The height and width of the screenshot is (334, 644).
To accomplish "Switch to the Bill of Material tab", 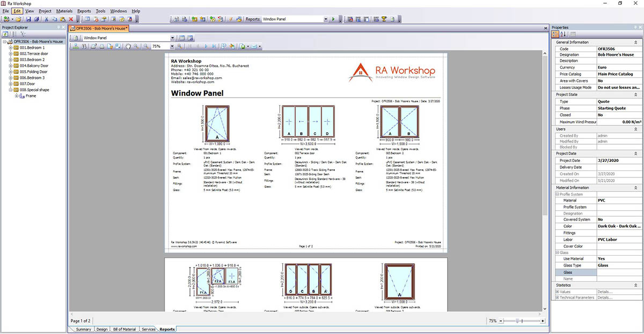I will [x=124, y=329].
